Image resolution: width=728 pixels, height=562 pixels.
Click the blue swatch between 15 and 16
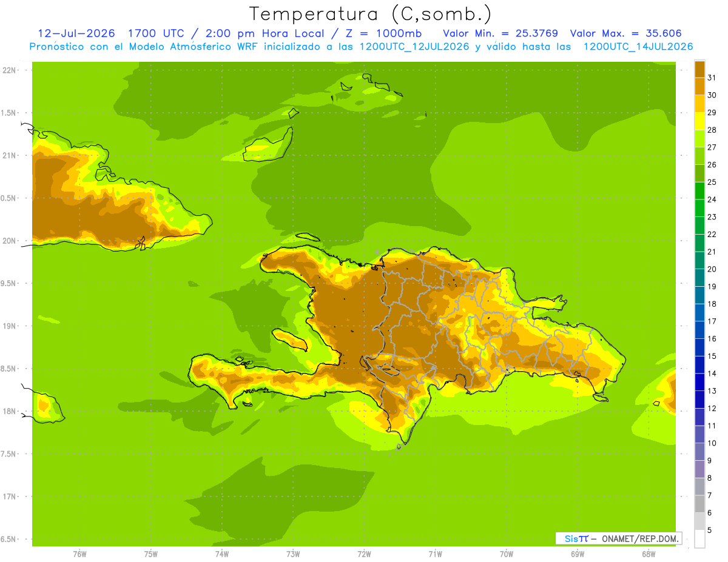tap(699, 347)
